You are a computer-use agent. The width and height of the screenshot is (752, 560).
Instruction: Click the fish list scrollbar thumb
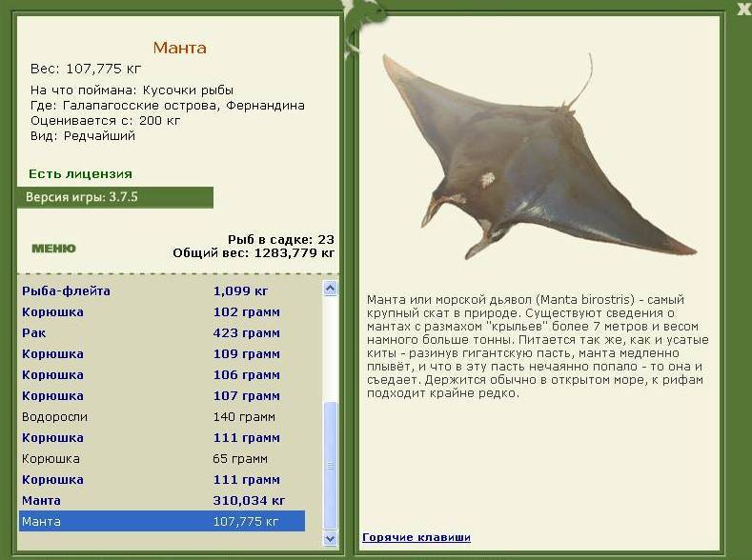point(330,466)
